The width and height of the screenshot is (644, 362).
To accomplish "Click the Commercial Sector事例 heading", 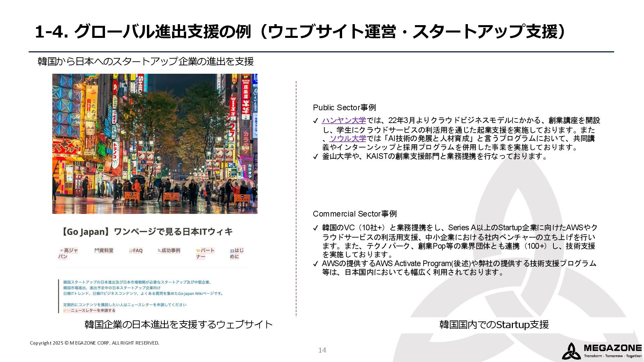I will pos(355,214).
